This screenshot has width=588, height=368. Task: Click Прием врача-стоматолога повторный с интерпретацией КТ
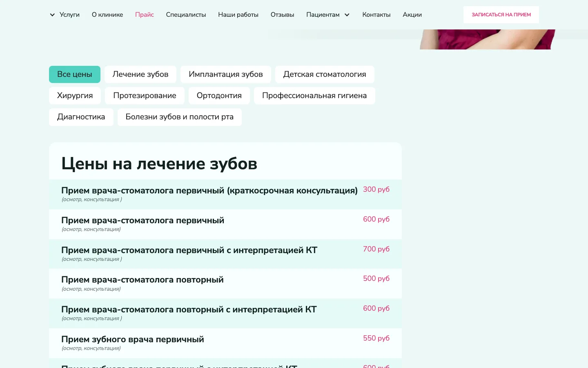(189, 310)
